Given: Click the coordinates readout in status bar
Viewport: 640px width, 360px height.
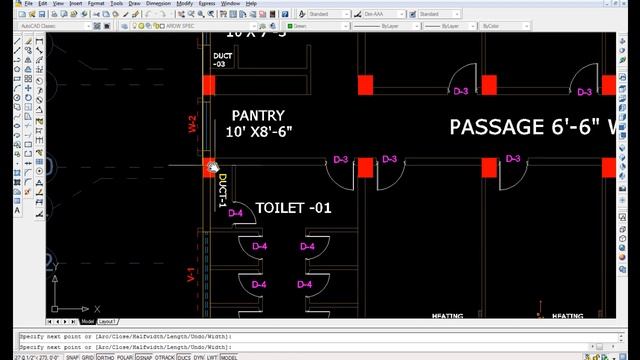Looking at the screenshot, I should point(37,357).
